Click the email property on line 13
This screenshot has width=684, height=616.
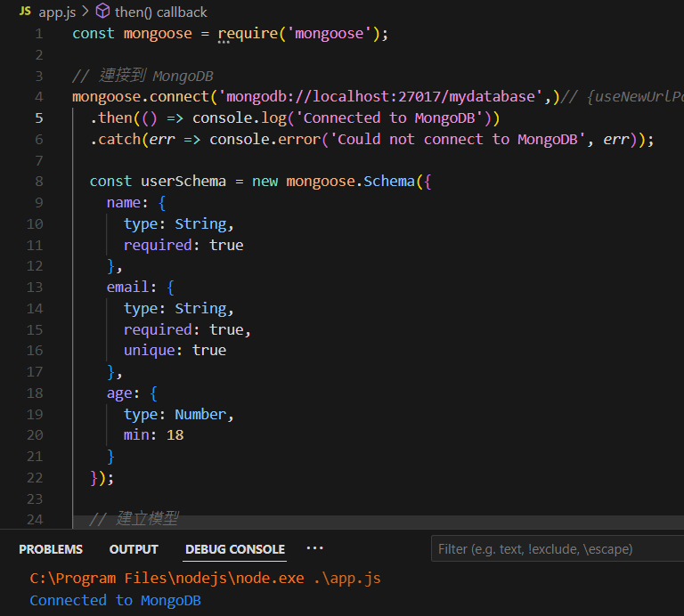[x=128, y=288]
